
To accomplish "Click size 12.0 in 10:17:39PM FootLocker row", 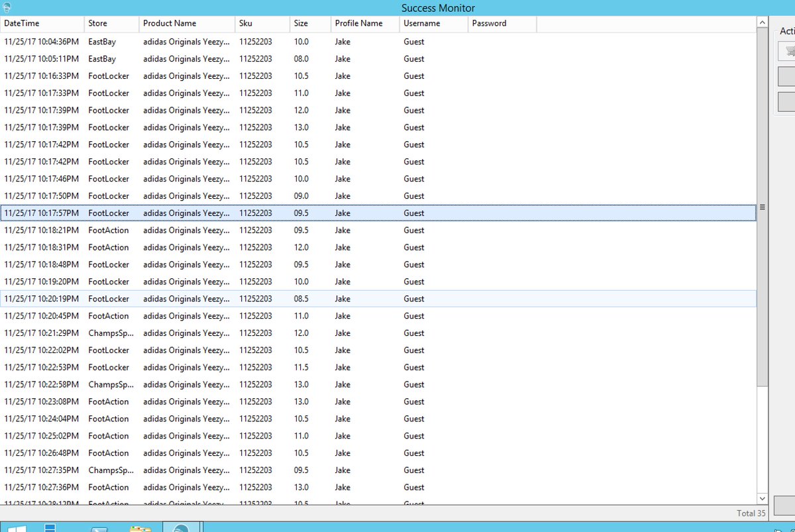I will [301, 111].
